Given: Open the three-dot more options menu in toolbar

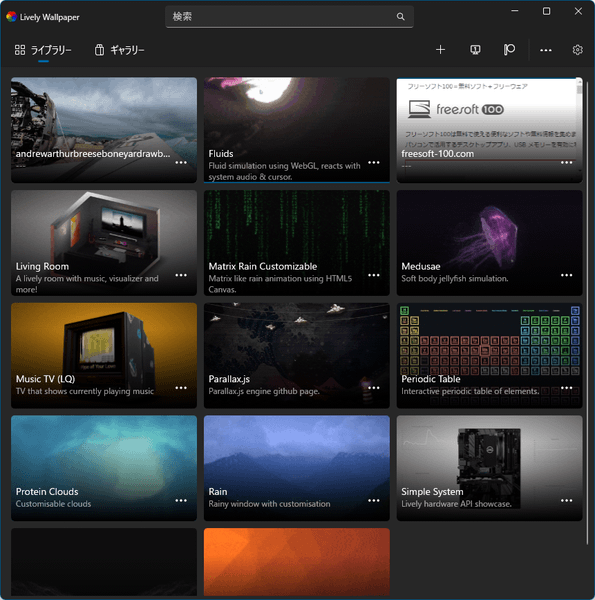Looking at the screenshot, I should 546,50.
